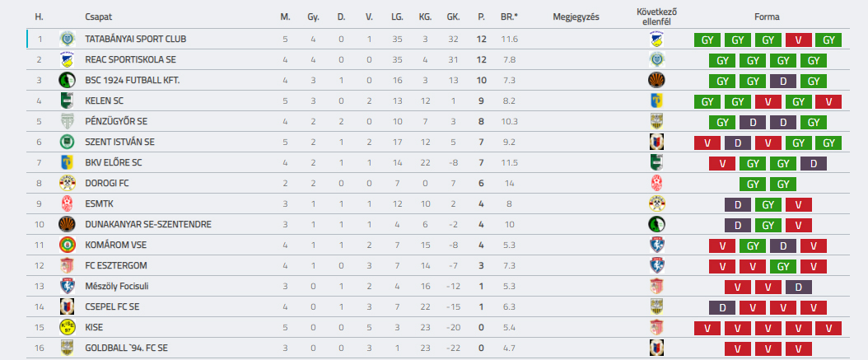Click the BSC 1924 Futball Kft. crest

(x=67, y=80)
